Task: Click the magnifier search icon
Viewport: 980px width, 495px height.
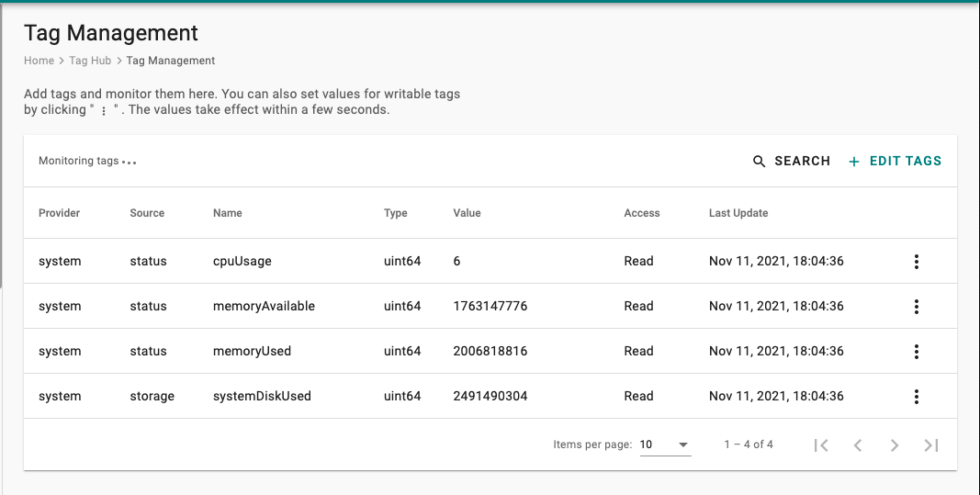Action: point(759,162)
